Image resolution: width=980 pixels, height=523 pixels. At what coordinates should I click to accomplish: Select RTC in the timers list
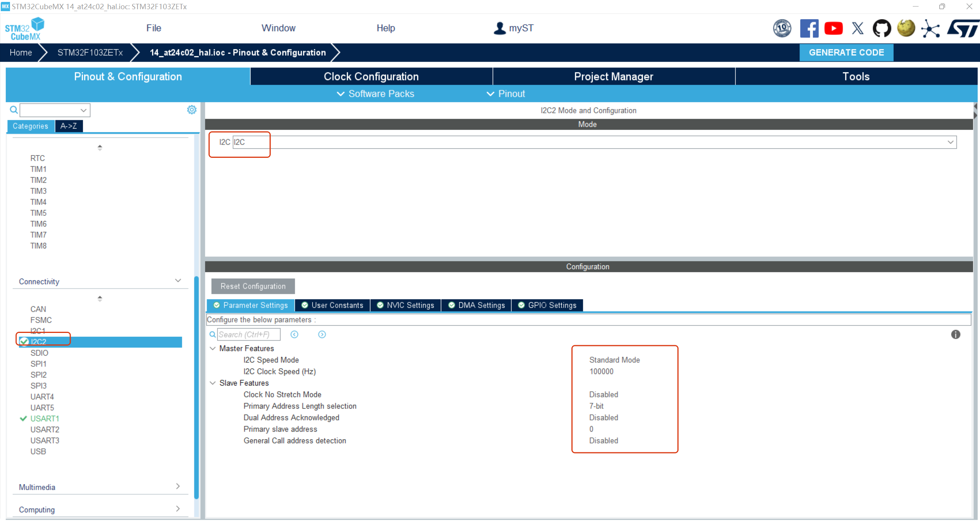[x=38, y=158]
